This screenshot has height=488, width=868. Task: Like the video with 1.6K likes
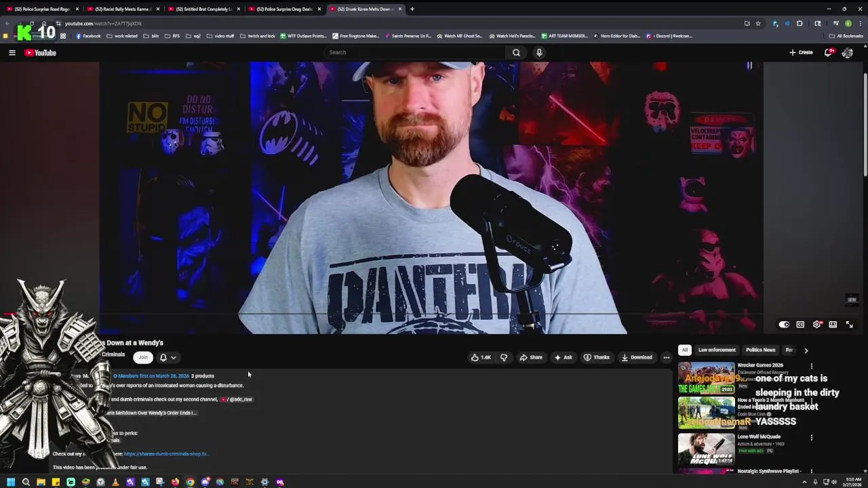(x=481, y=357)
